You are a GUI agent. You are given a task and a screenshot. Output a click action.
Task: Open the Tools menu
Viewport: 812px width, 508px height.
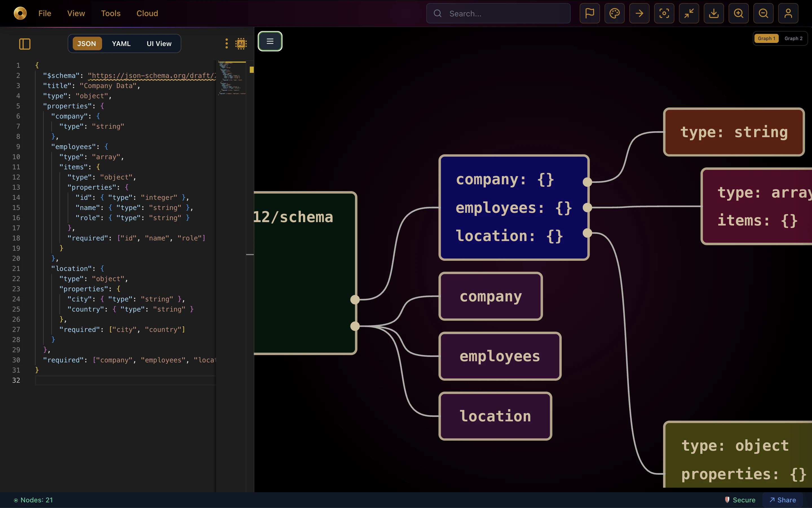(x=111, y=14)
